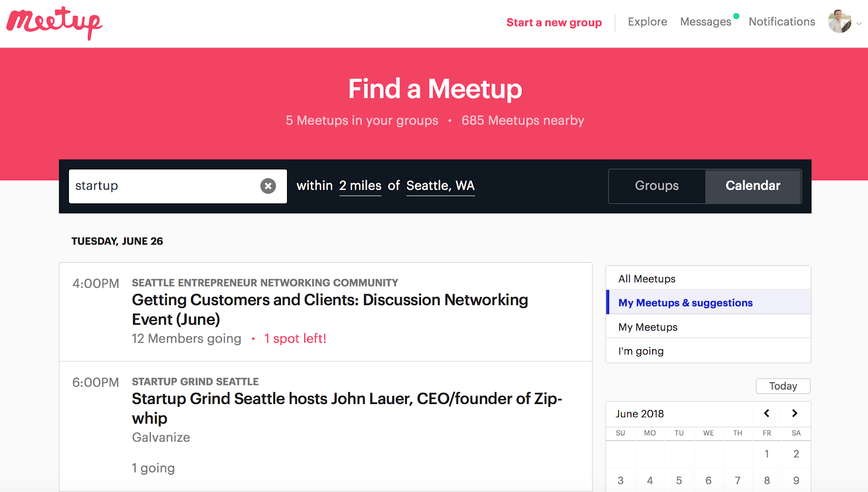The width and height of the screenshot is (868, 492).
Task: Select All Meetups filter
Action: (x=646, y=279)
